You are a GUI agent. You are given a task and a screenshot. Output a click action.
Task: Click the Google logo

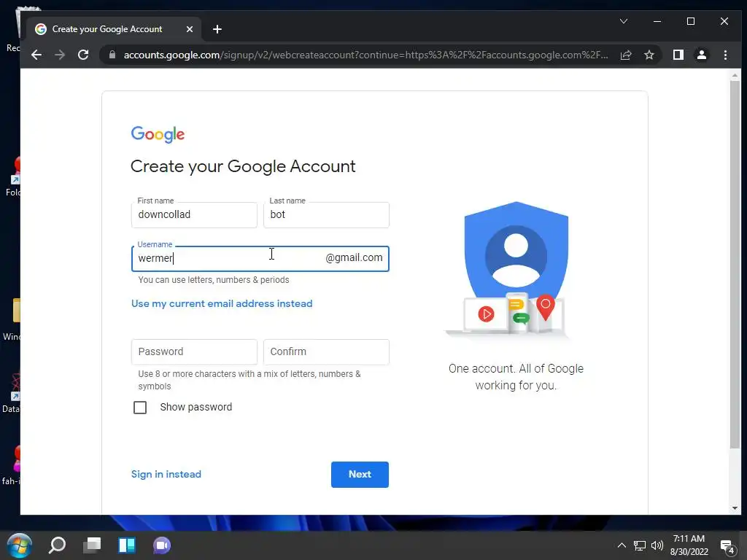[158, 135]
